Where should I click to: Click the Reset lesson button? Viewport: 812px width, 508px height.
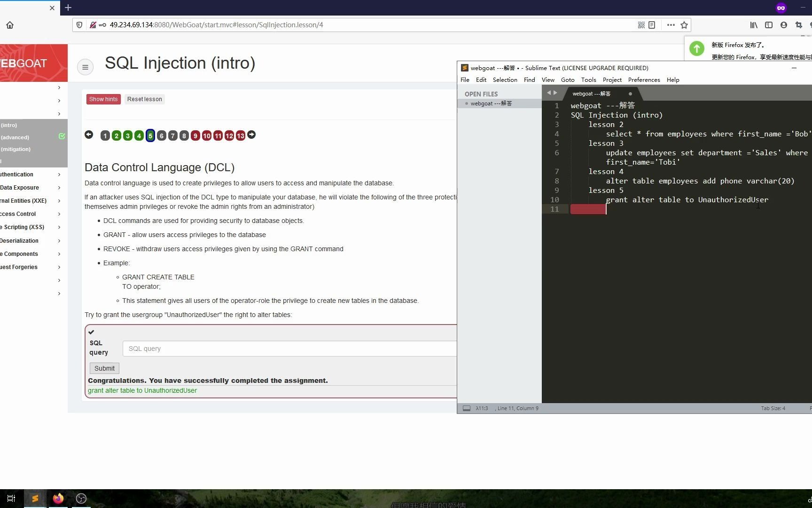point(144,99)
